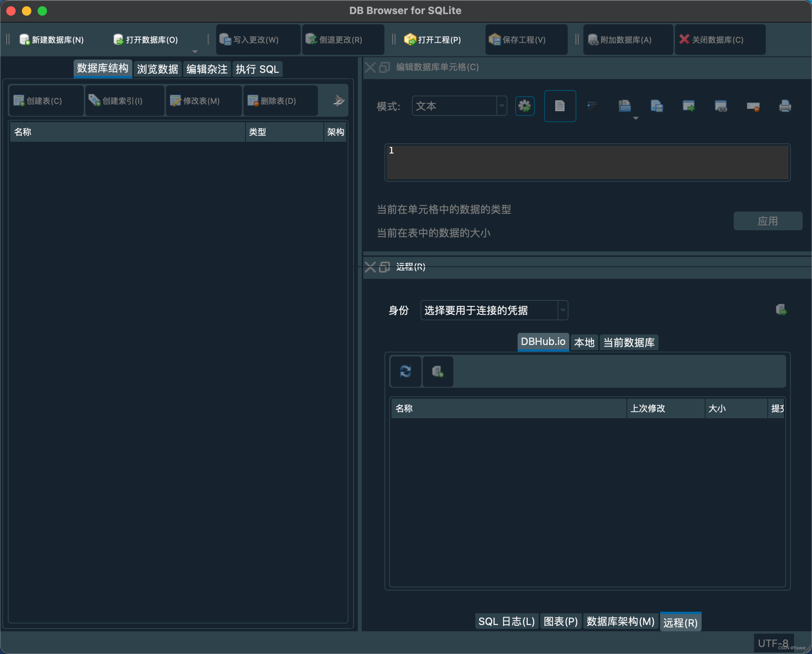Click the set as NULL icon

753,106
